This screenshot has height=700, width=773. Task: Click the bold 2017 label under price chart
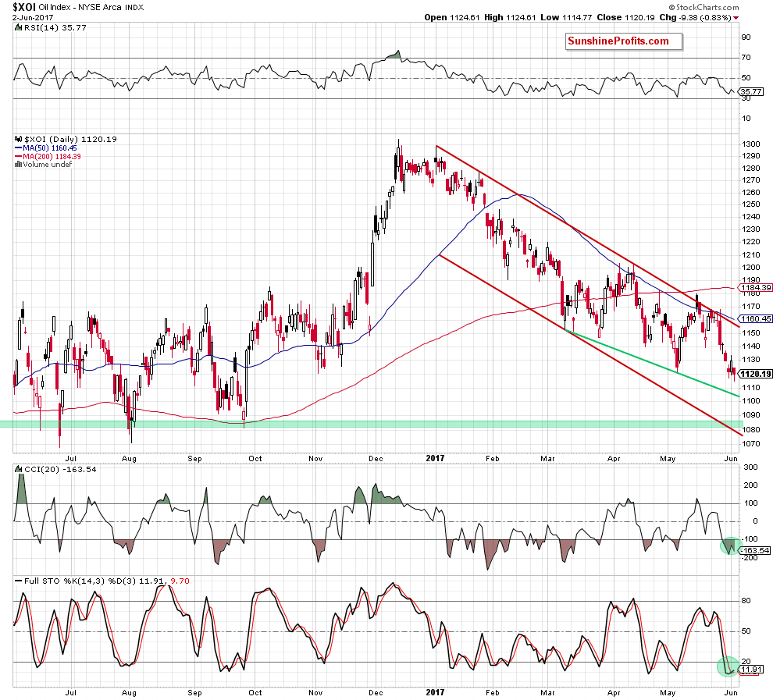436,459
